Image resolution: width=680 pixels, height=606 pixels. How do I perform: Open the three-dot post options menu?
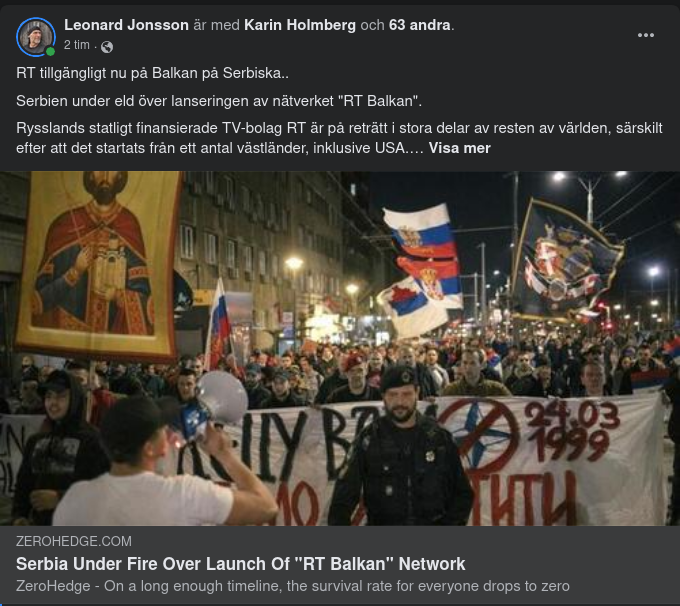[x=645, y=35]
